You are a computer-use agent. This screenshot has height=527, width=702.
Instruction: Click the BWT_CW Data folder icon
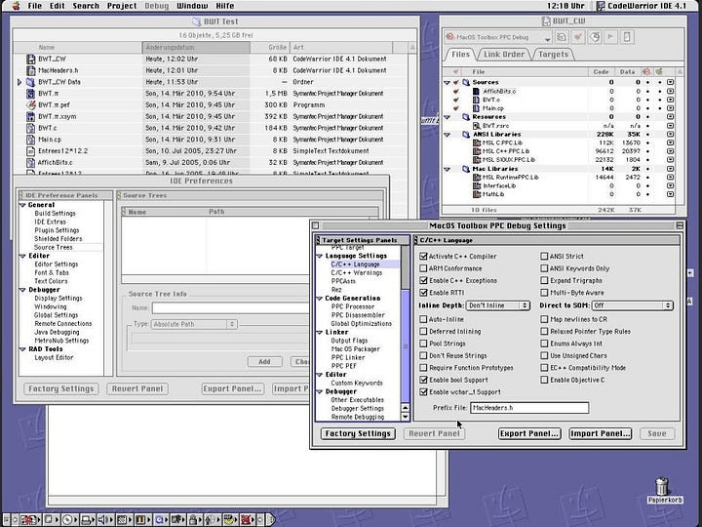pyautogui.click(x=30, y=82)
